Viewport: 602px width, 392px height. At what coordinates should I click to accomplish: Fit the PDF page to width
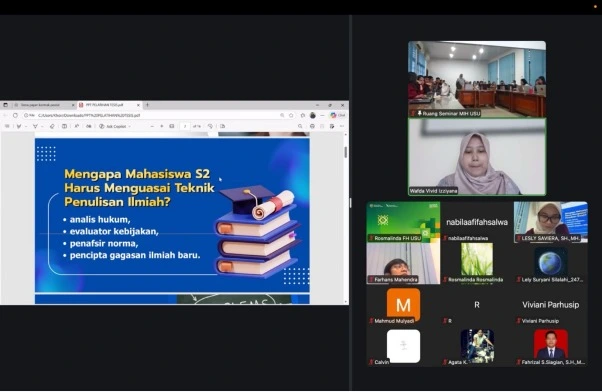pos(172,126)
